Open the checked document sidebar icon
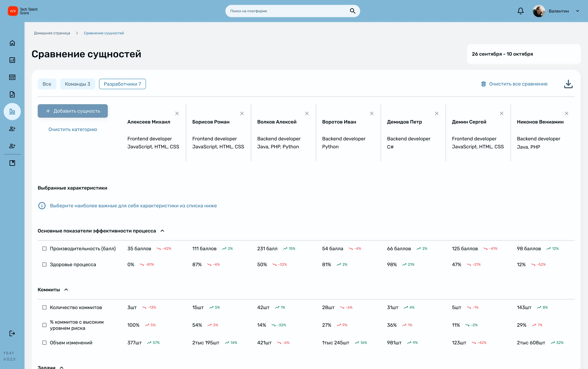This screenshot has height=369, width=588. pos(12,94)
